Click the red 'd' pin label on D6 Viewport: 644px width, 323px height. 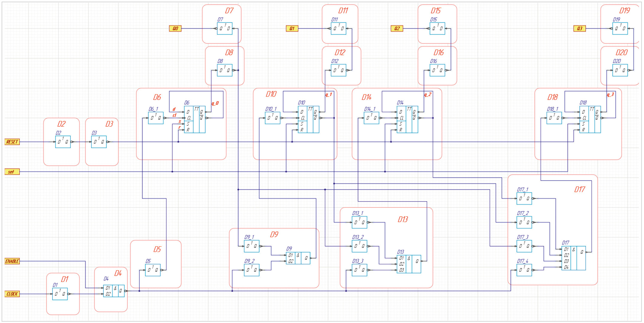click(x=174, y=109)
